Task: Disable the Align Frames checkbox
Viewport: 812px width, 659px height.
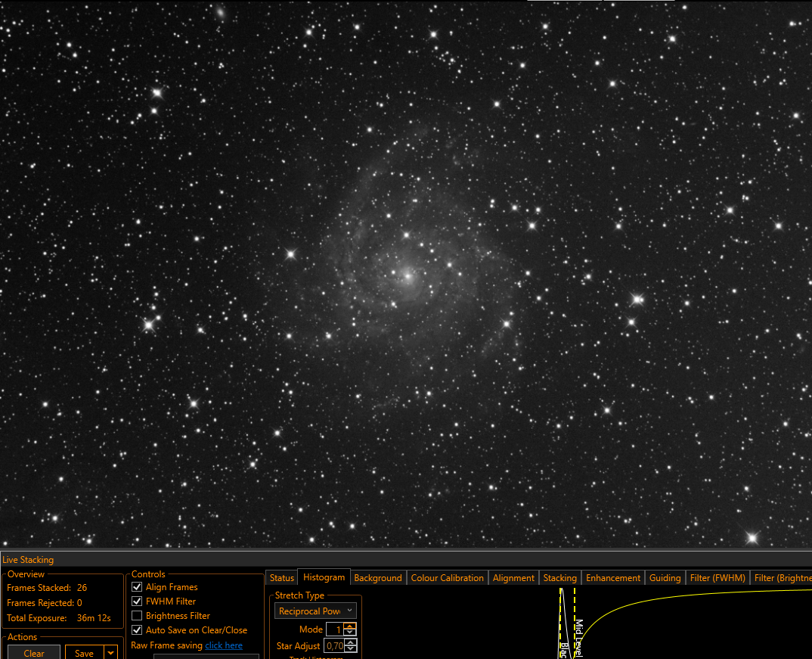Action: (x=137, y=587)
